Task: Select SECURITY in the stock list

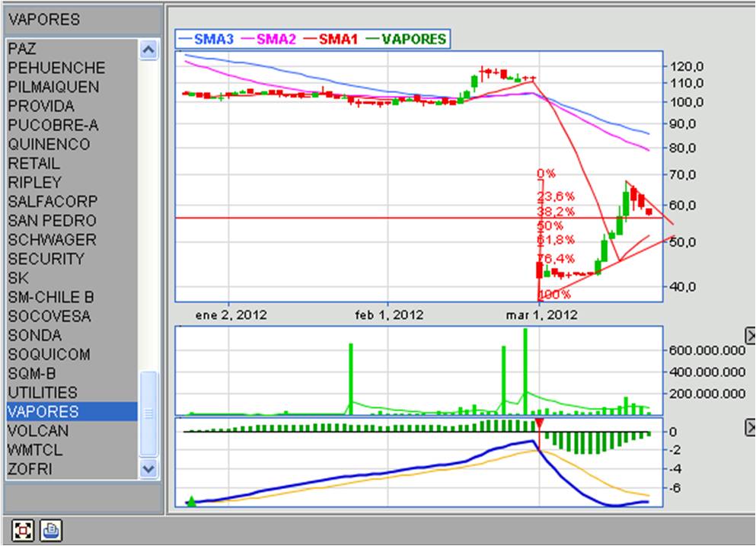Action: tap(72, 258)
